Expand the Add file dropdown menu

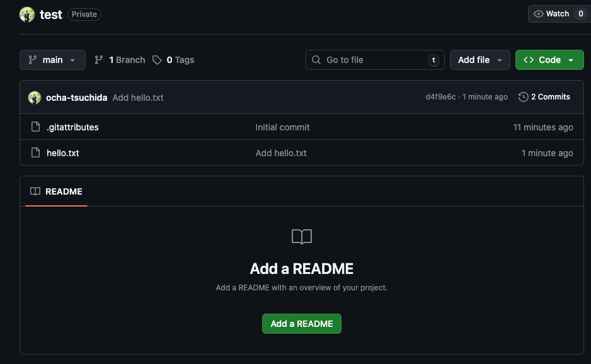click(x=479, y=60)
